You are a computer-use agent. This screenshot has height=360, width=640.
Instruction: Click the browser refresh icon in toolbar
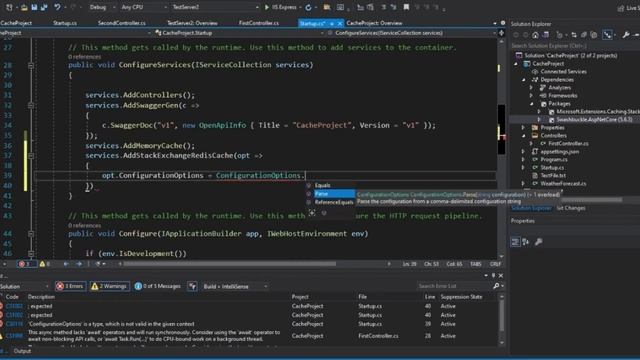pyautogui.click(x=308, y=7)
